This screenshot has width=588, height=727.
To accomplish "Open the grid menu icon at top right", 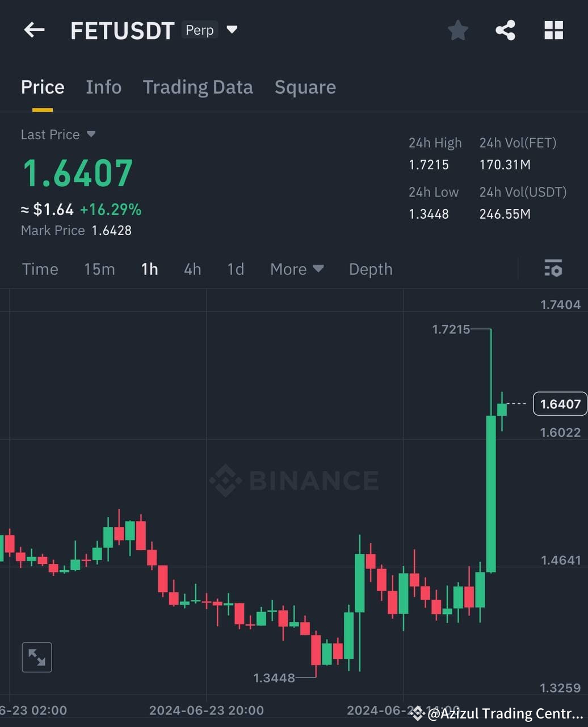I will click(553, 31).
